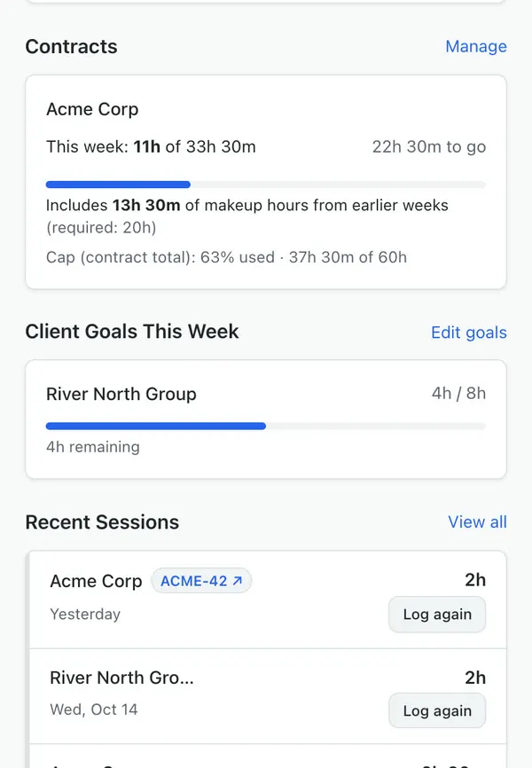Image resolution: width=532 pixels, height=768 pixels.
Task: Open the River North Gro... session row
Action: click(x=268, y=696)
